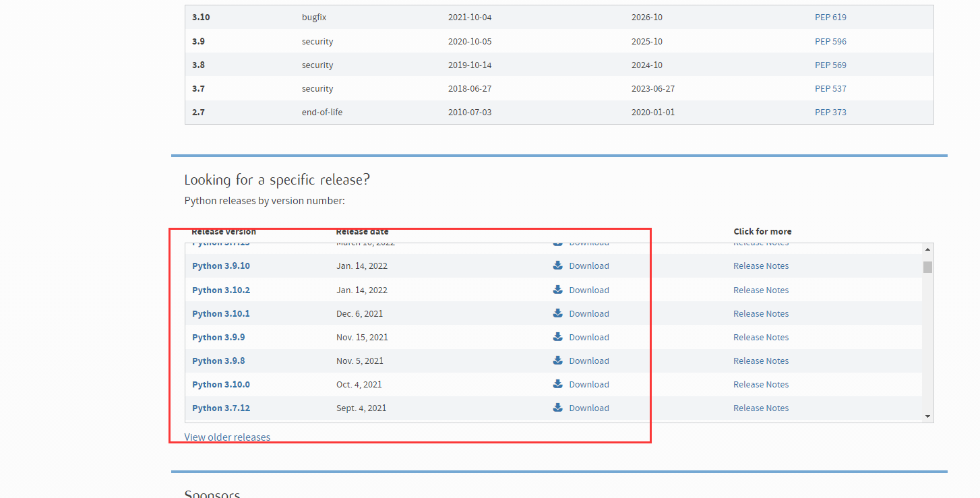This screenshot has height=498, width=980.
Task: Open PEP 537 link for version 3.7
Action: [830, 89]
